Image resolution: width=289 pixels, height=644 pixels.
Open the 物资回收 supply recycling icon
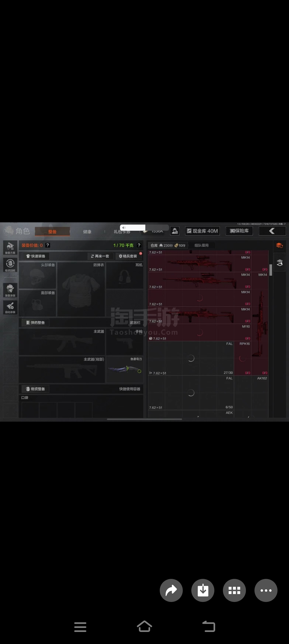[x=10, y=265]
